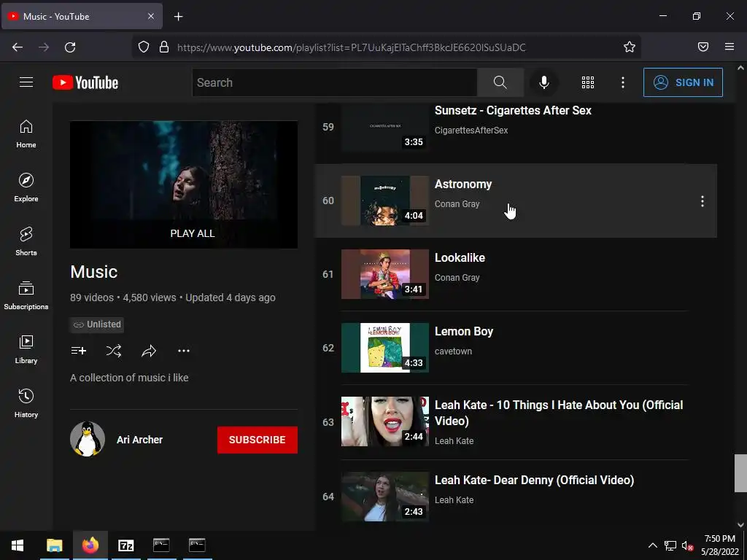
Task: Subscribe to Ari Archer
Action: tap(258, 440)
